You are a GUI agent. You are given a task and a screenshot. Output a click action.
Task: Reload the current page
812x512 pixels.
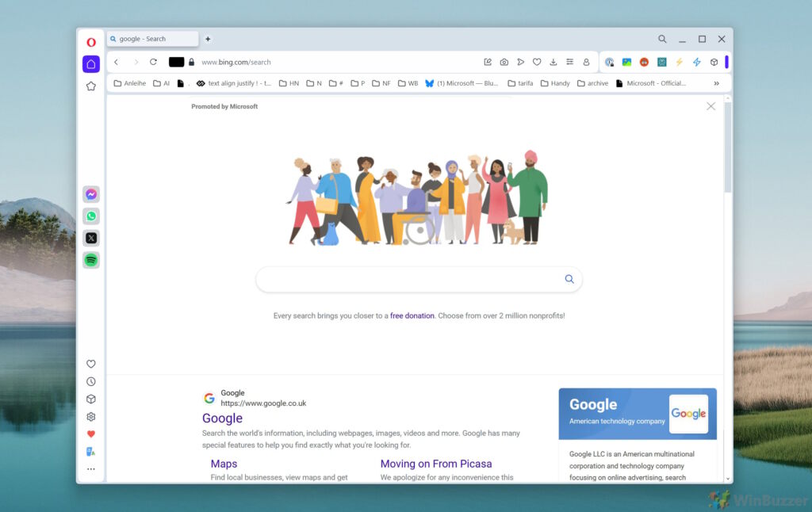click(x=153, y=62)
